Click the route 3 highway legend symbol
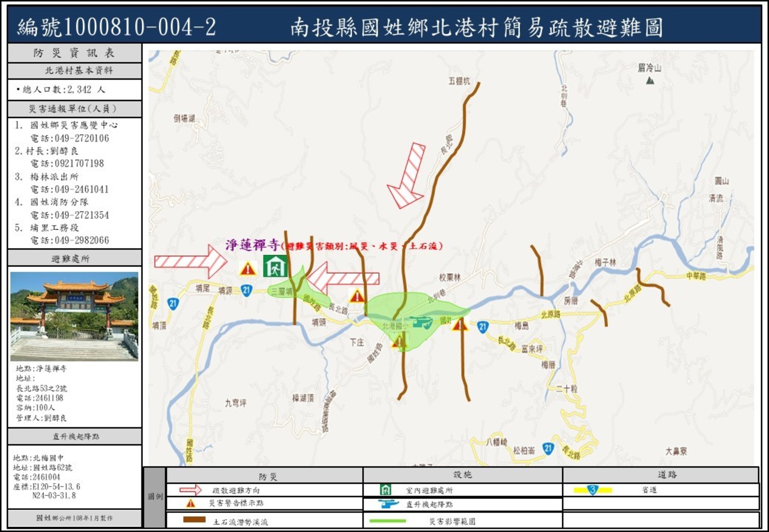769x532 pixels. [x=593, y=490]
